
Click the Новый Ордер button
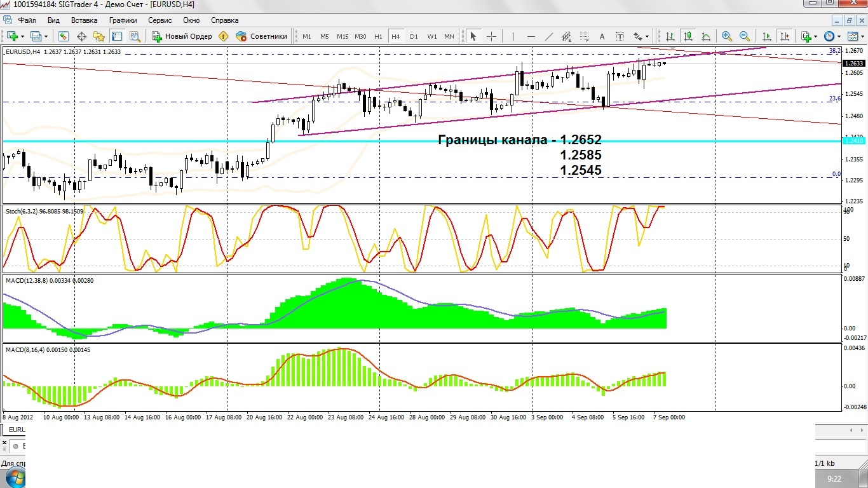pyautogui.click(x=181, y=36)
